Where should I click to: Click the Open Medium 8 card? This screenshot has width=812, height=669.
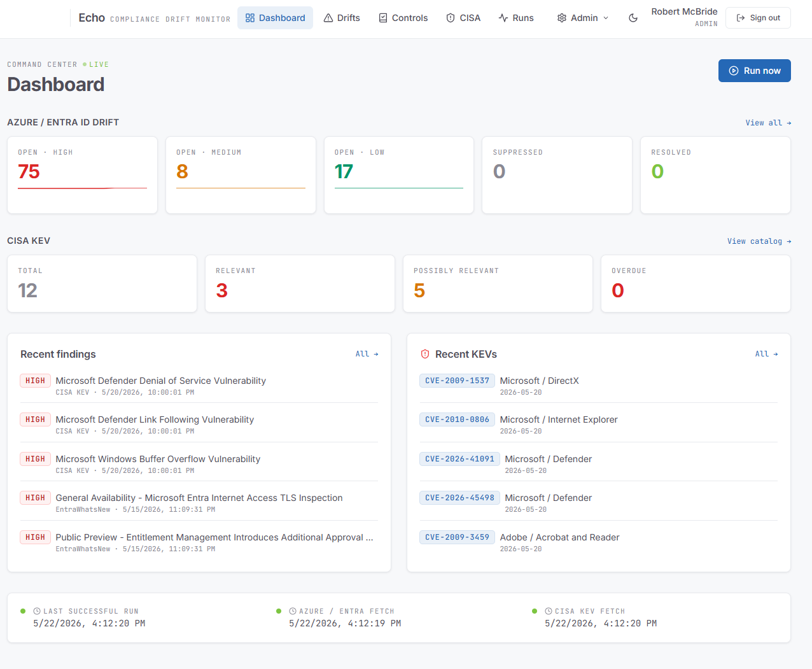pyautogui.click(x=241, y=175)
